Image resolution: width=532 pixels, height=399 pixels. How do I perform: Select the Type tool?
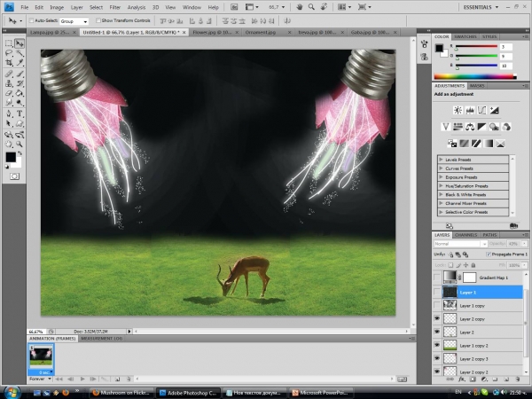pyautogui.click(x=20, y=113)
